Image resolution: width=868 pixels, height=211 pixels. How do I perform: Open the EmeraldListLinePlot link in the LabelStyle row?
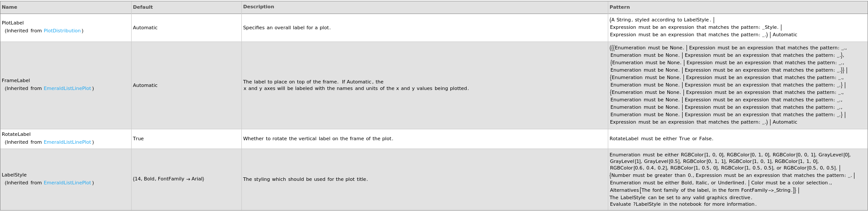click(67, 183)
